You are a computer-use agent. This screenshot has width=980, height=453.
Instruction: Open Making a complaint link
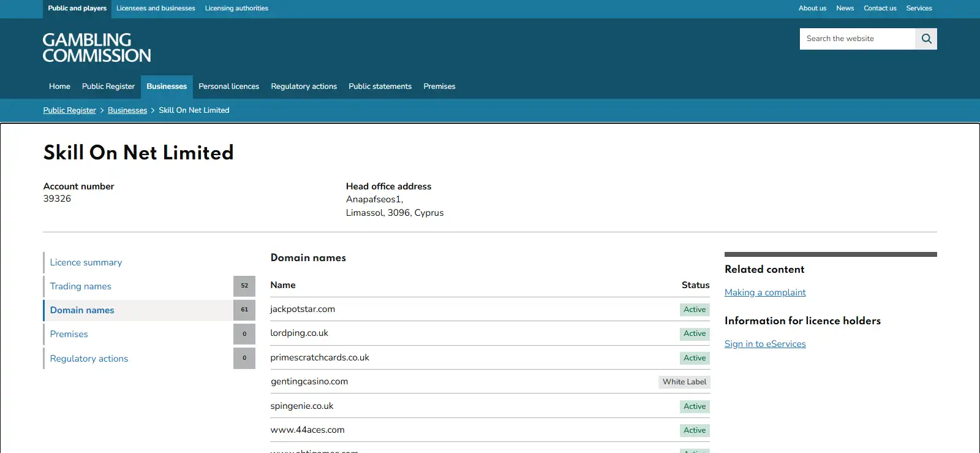pos(765,292)
